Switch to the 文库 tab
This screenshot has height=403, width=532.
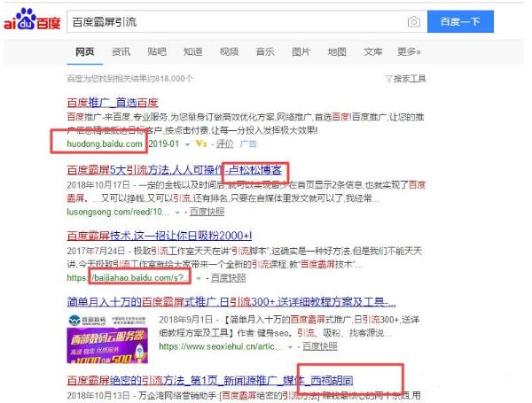point(373,52)
